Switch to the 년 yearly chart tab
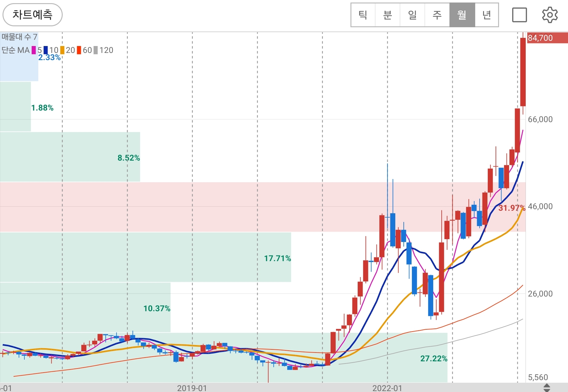 coord(486,15)
